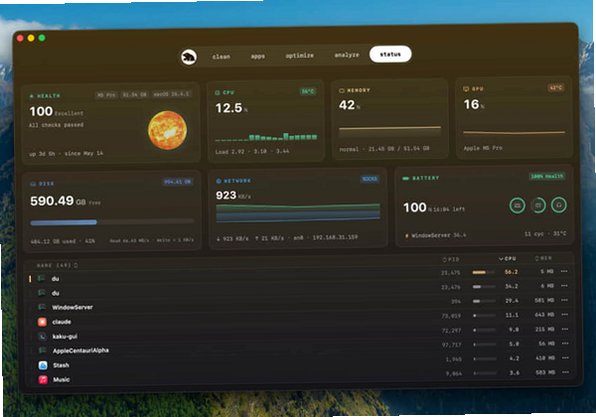Click the kaku-gui process icon
Viewport: 596px width, 417px height.
42,336
